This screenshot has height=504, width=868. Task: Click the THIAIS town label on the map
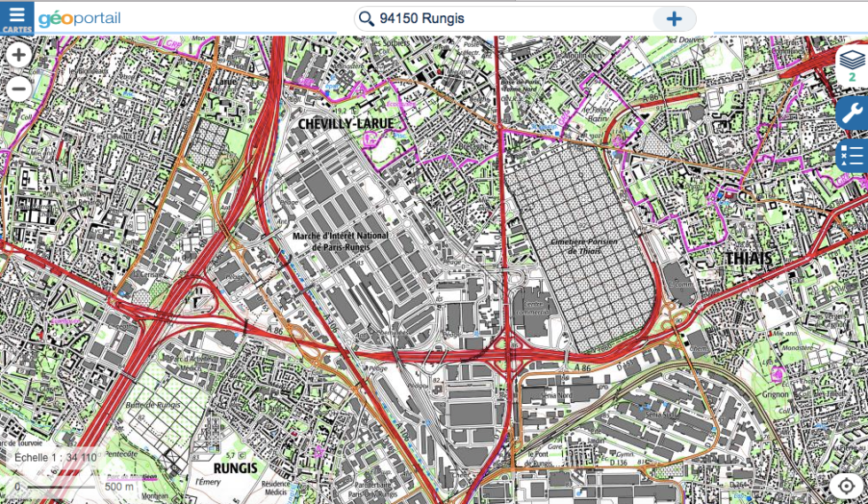tap(748, 259)
